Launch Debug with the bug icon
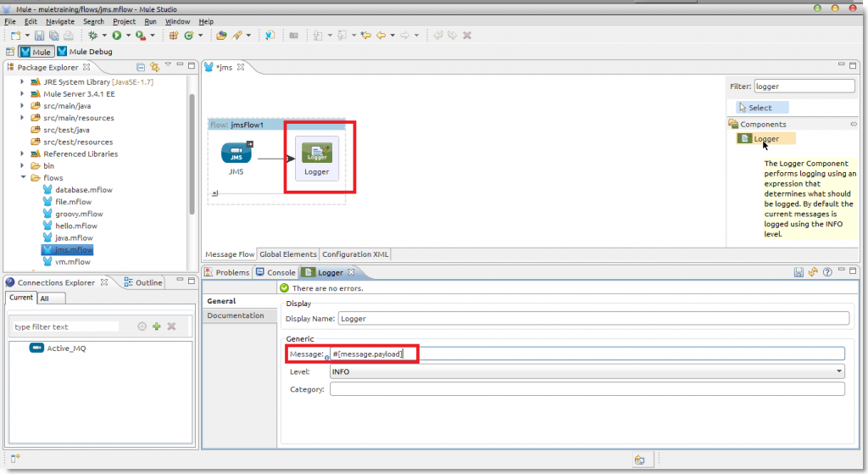Image resolution: width=868 pixels, height=474 pixels. [x=93, y=36]
